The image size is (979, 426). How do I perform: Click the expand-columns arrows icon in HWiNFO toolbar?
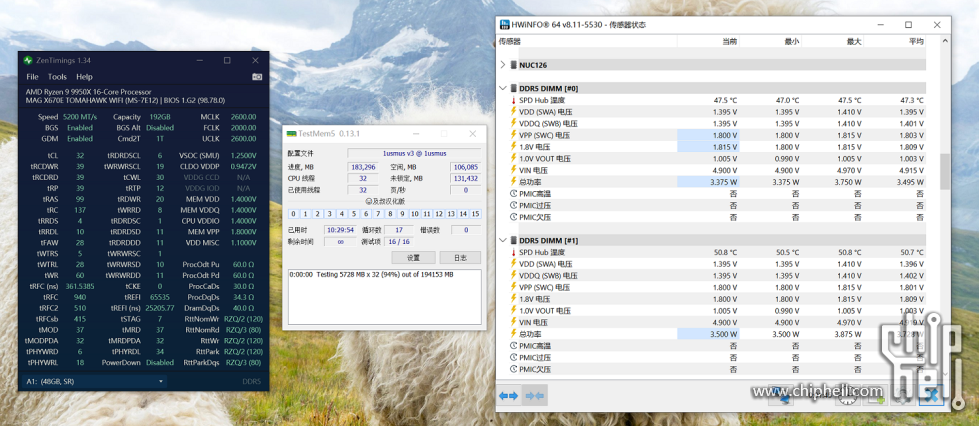508,395
